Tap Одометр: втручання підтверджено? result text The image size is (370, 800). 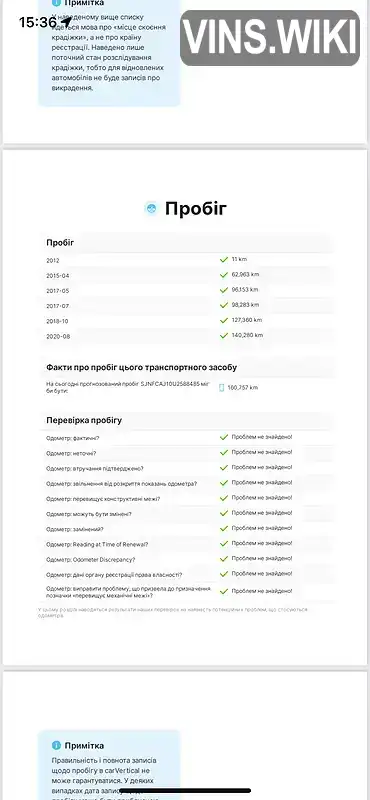(x=262, y=467)
